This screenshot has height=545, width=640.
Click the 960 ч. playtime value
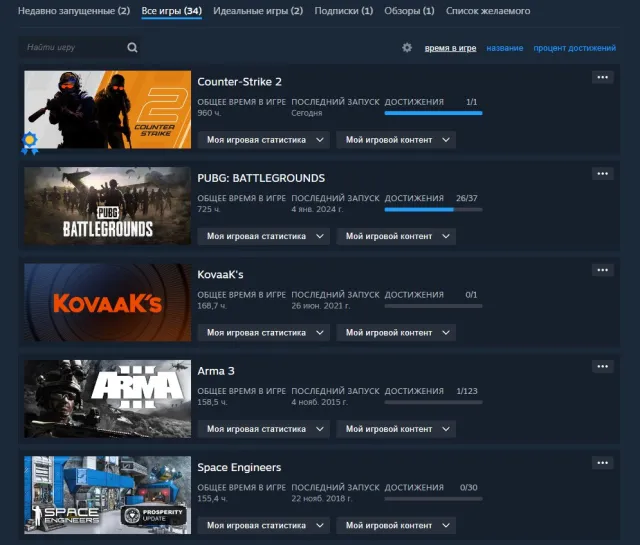pyautogui.click(x=209, y=113)
